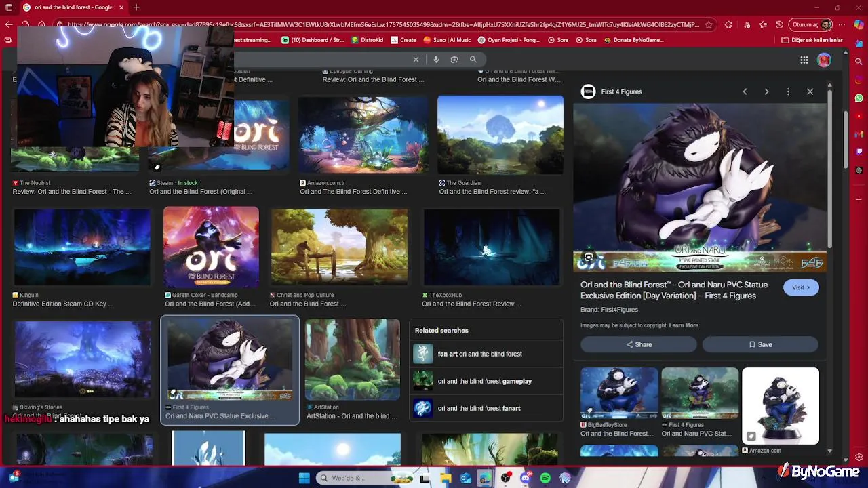This screenshot has height=488, width=868.
Task: Open Google Lens search by image
Action: pos(454,60)
